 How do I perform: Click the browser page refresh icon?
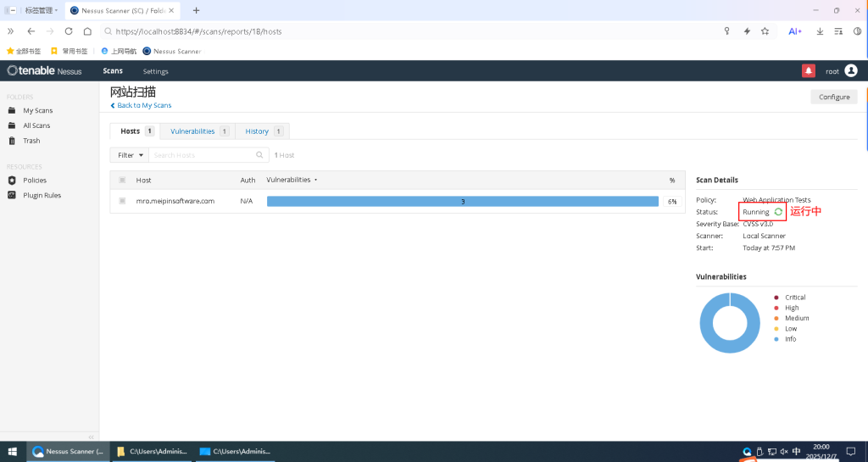pos(69,31)
